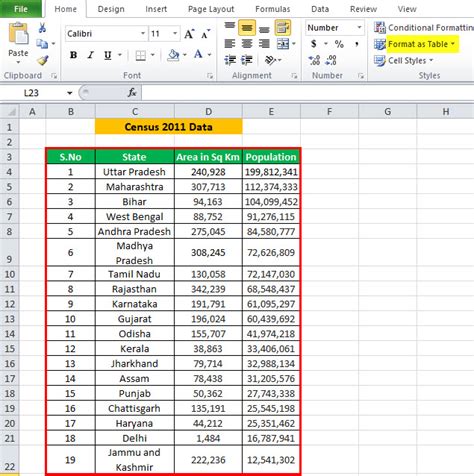This screenshot has height=476, width=474.
Task: Open the font size dropdown
Action: click(x=175, y=34)
